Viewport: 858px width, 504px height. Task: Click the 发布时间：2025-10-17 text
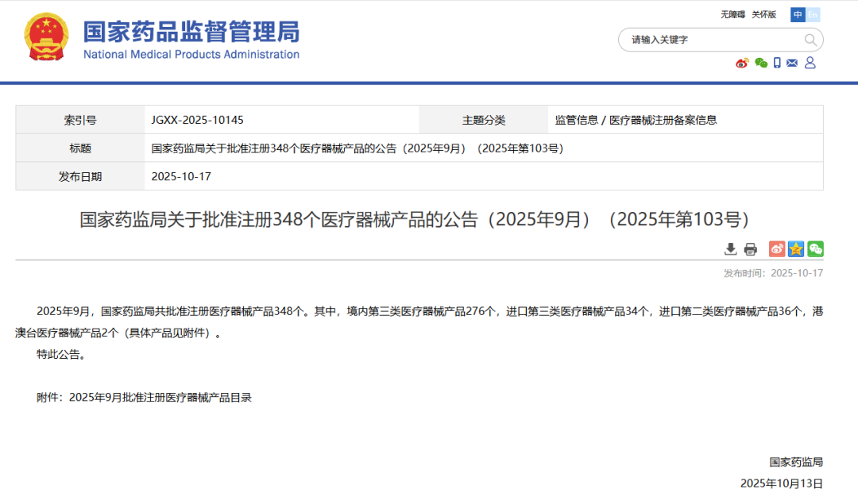[773, 273]
